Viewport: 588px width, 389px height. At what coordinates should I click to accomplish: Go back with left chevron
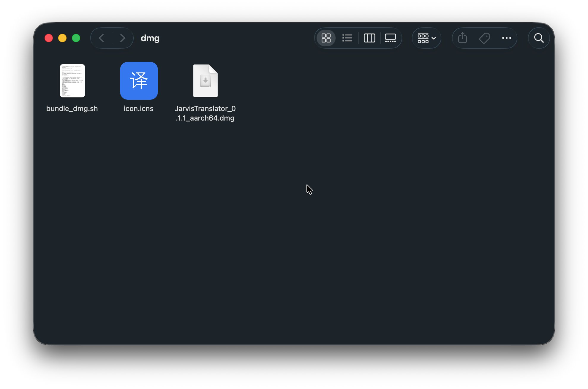click(102, 38)
